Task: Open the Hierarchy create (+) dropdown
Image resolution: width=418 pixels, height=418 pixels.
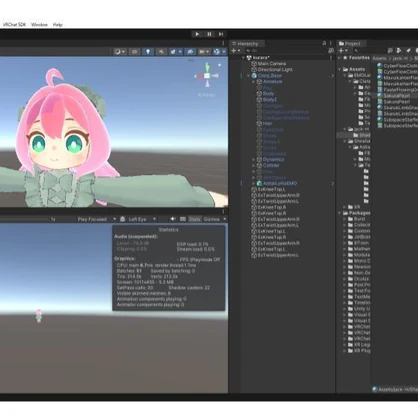Action: (235, 51)
